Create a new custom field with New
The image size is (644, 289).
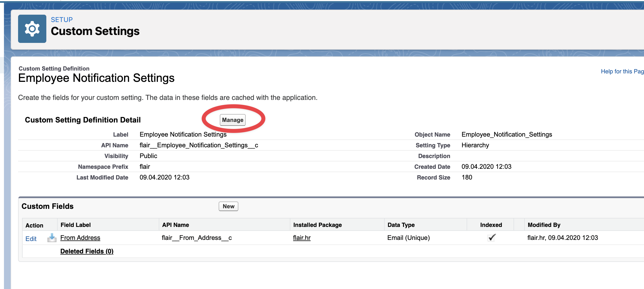[x=228, y=206]
